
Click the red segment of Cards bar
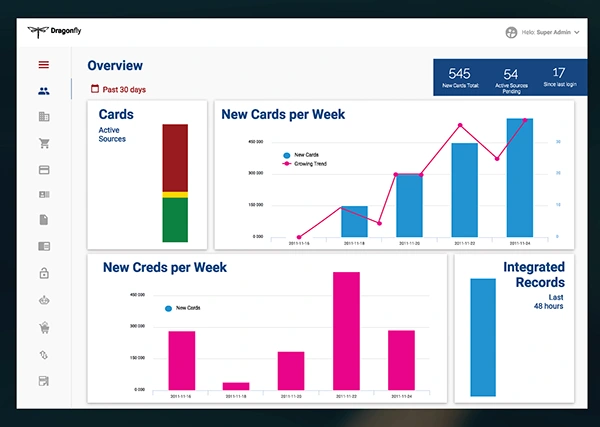pyautogui.click(x=175, y=158)
